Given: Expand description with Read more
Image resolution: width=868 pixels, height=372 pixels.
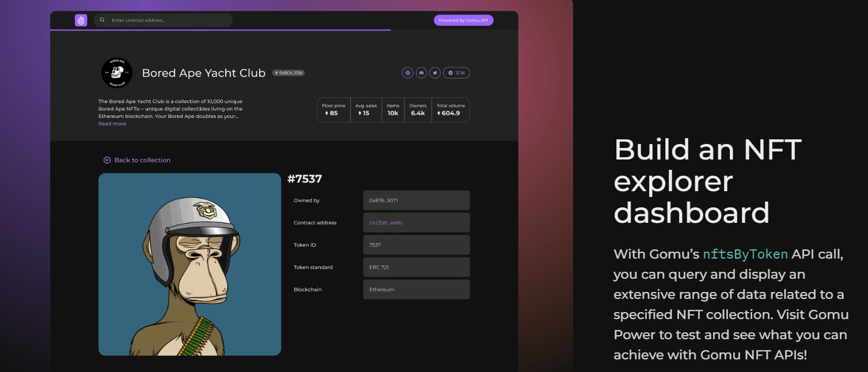Looking at the screenshot, I should pyautogui.click(x=112, y=124).
